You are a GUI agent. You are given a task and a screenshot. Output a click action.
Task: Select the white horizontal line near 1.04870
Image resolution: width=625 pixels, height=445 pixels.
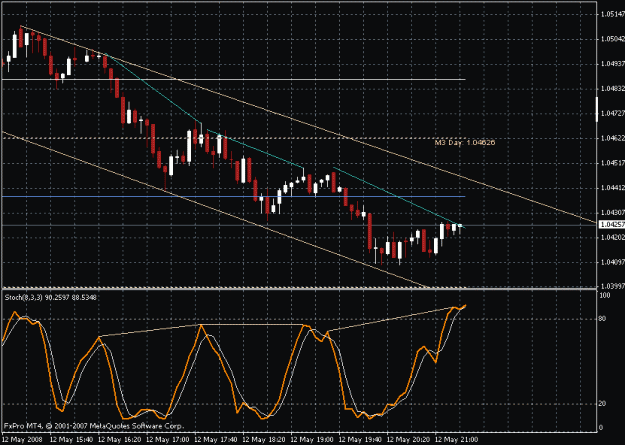(x=234, y=80)
